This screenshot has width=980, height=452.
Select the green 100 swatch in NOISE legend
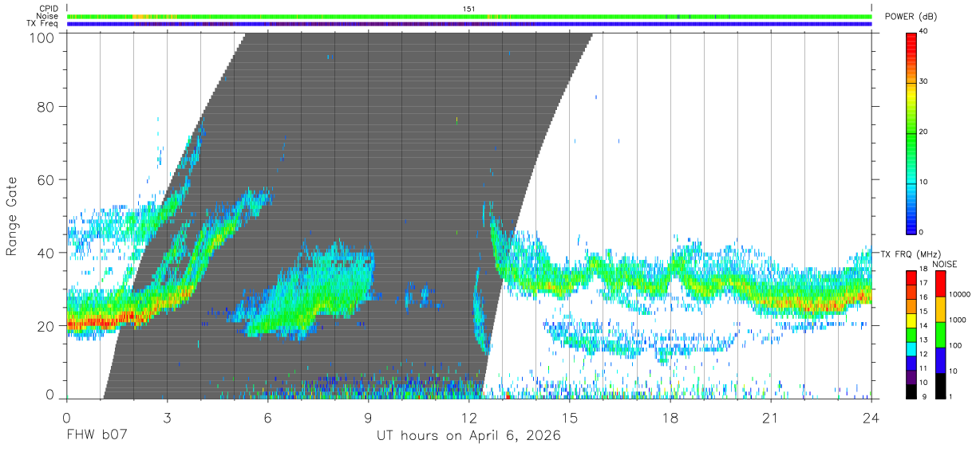point(942,334)
